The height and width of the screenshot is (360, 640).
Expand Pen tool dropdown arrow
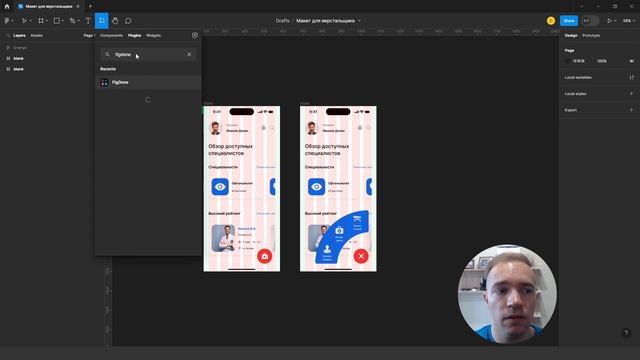coord(78,21)
